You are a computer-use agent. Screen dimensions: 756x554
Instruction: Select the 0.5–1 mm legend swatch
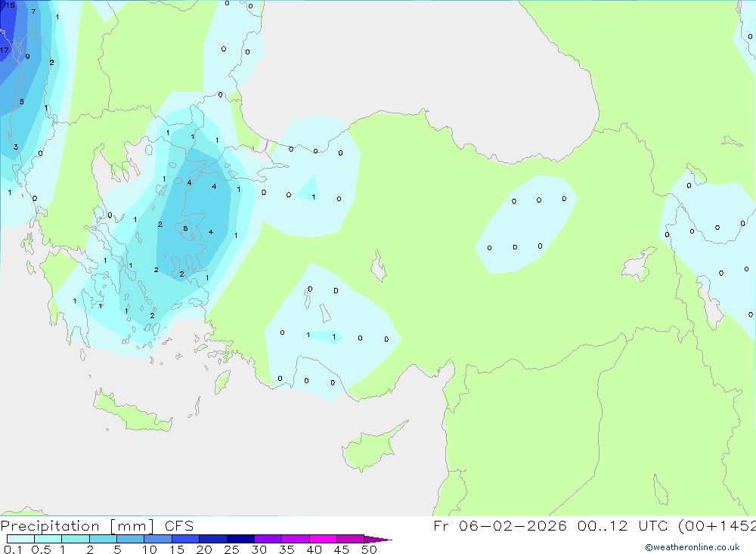48,539
